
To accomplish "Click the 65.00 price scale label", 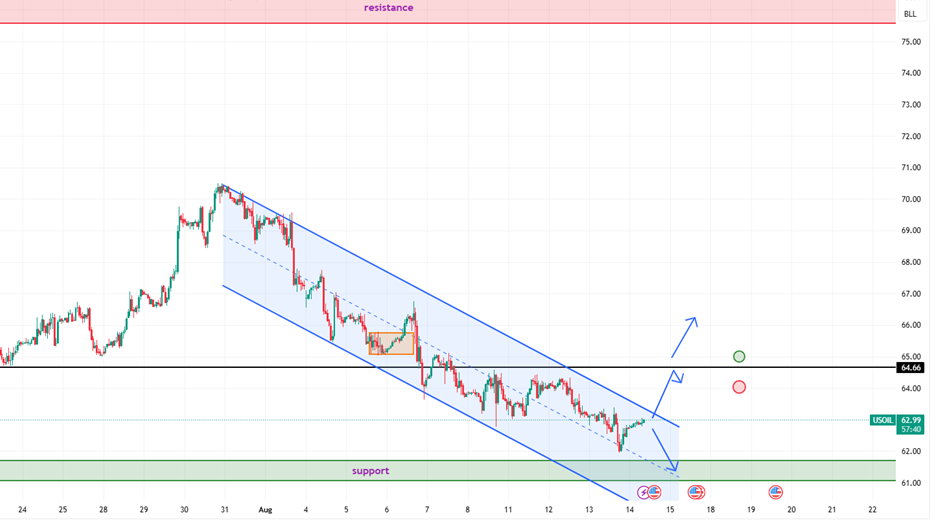I will point(911,356).
